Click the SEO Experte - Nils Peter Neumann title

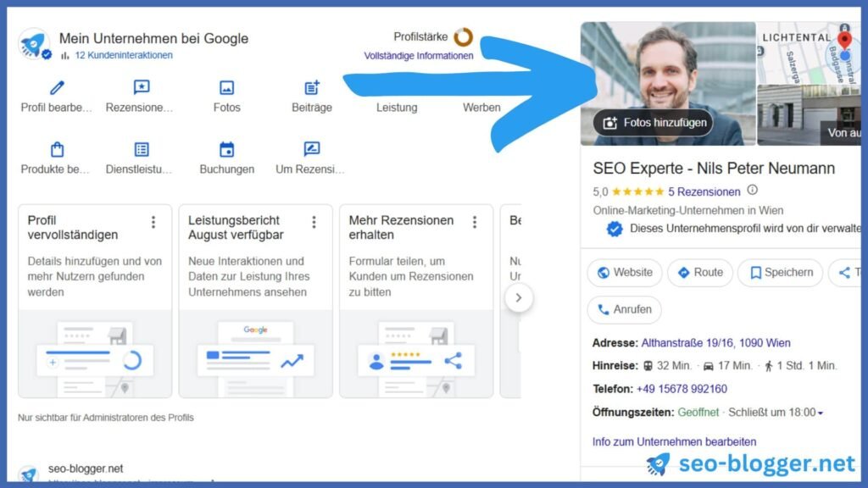click(714, 169)
